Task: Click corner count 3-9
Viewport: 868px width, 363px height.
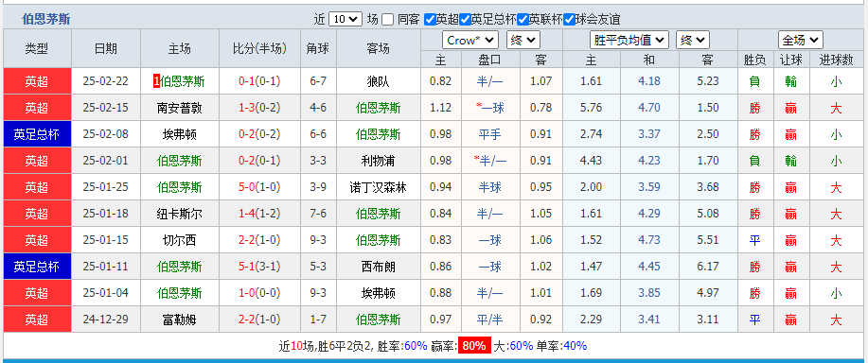Action: click(318, 187)
